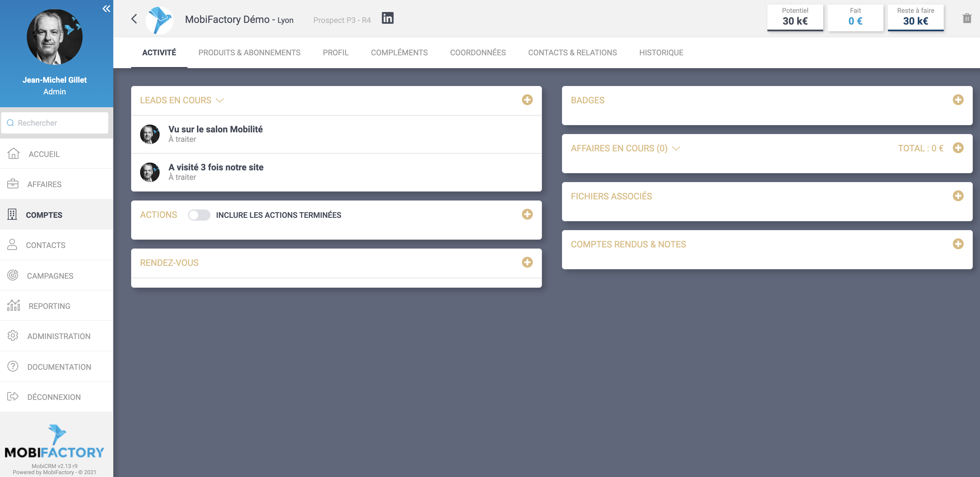Add a new lead with plus icon
Image resolution: width=980 pixels, height=477 pixels.
click(x=527, y=100)
